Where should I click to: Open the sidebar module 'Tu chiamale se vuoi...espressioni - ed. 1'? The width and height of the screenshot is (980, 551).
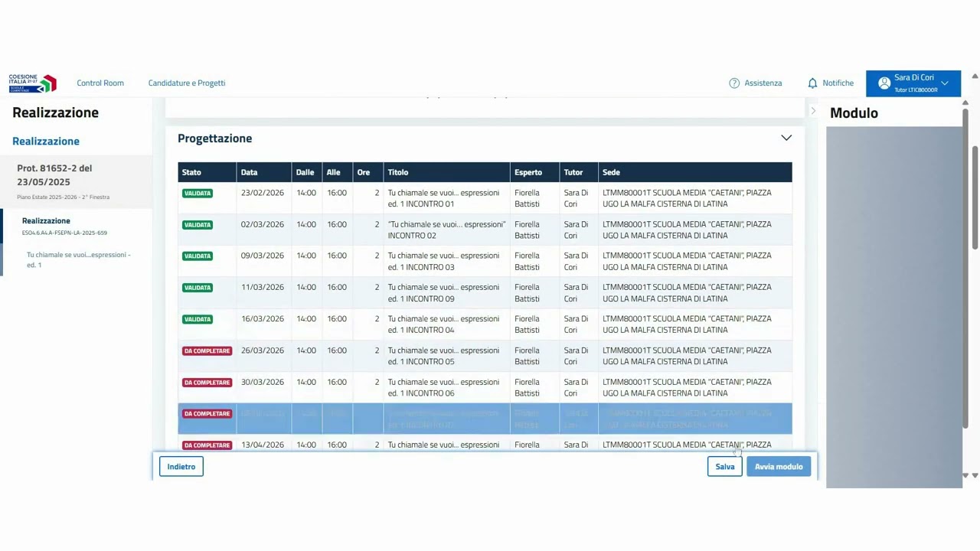pos(79,259)
